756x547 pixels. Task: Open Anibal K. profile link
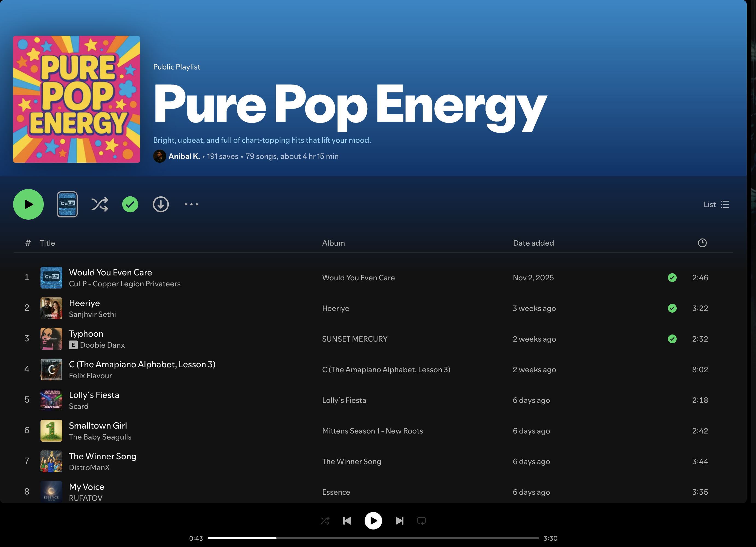184,156
